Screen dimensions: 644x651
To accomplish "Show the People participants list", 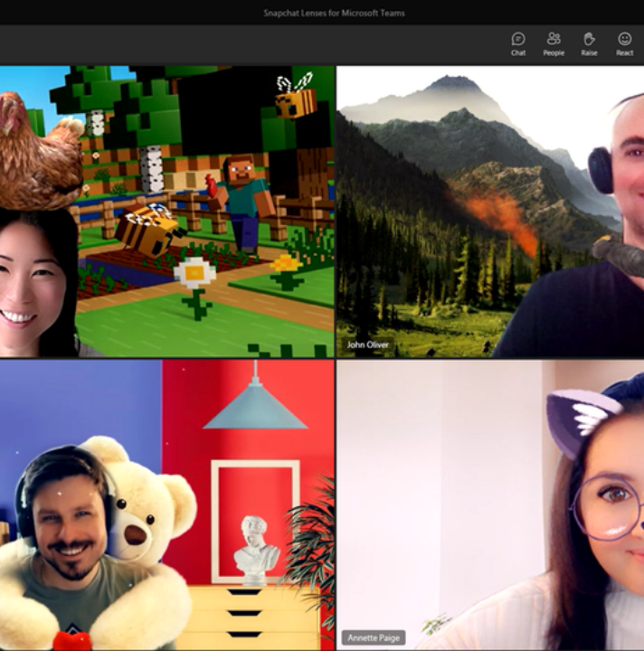I will [x=554, y=43].
